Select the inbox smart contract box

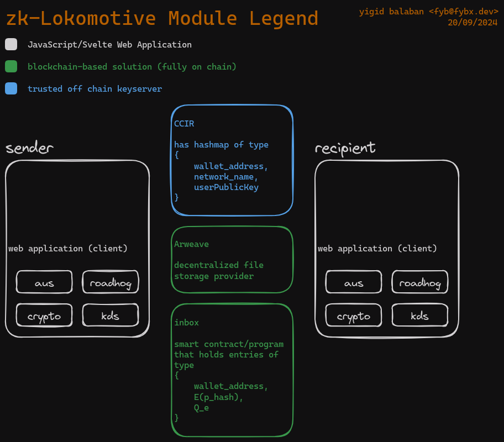(232, 370)
